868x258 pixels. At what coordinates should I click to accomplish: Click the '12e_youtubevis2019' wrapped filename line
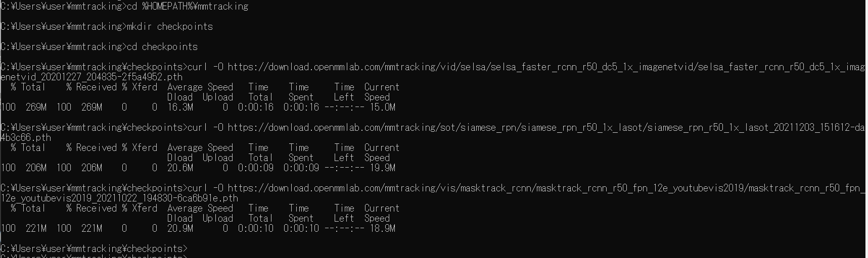coord(119,198)
